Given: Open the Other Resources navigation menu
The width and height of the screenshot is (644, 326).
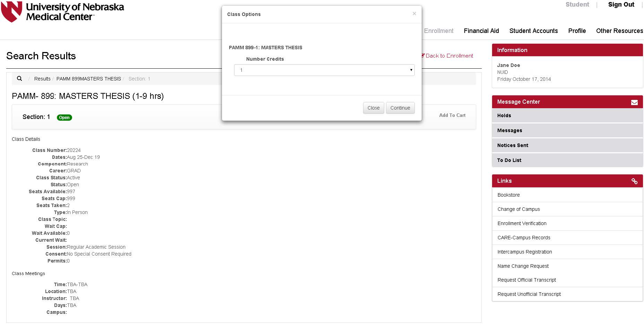Looking at the screenshot, I should pos(619,31).
